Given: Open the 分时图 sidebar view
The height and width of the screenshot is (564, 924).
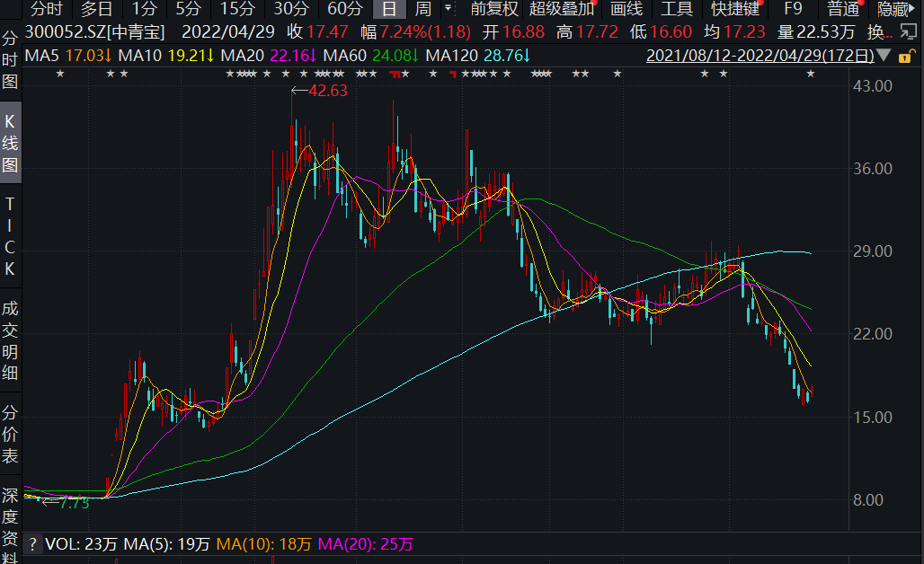Looking at the screenshot, I should [x=10, y=60].
